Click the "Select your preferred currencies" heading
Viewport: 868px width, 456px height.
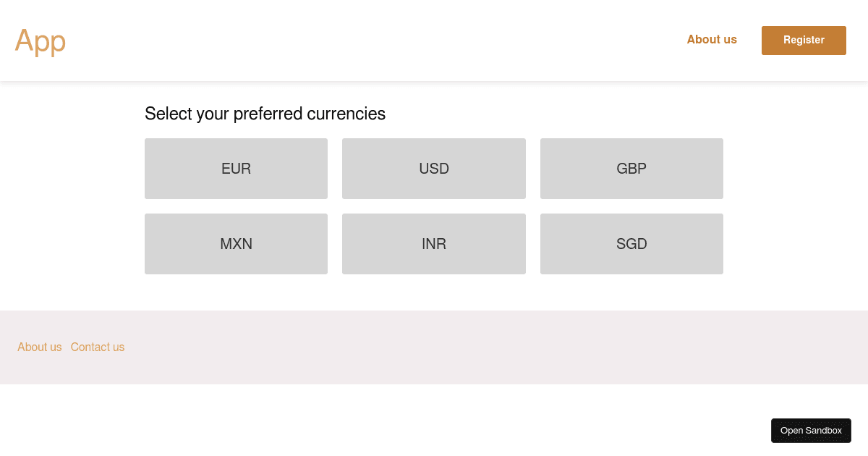[265, 114]
